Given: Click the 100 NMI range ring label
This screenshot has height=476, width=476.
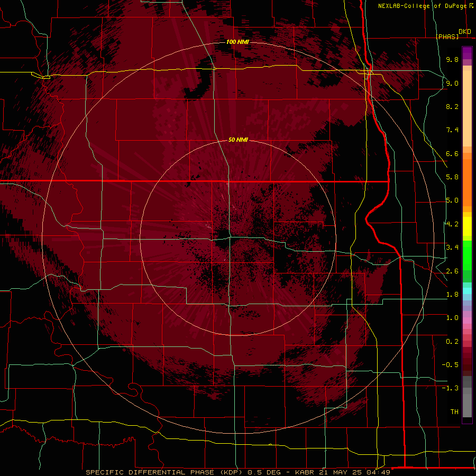Looking at the screenshot, I should pos(237,42).
